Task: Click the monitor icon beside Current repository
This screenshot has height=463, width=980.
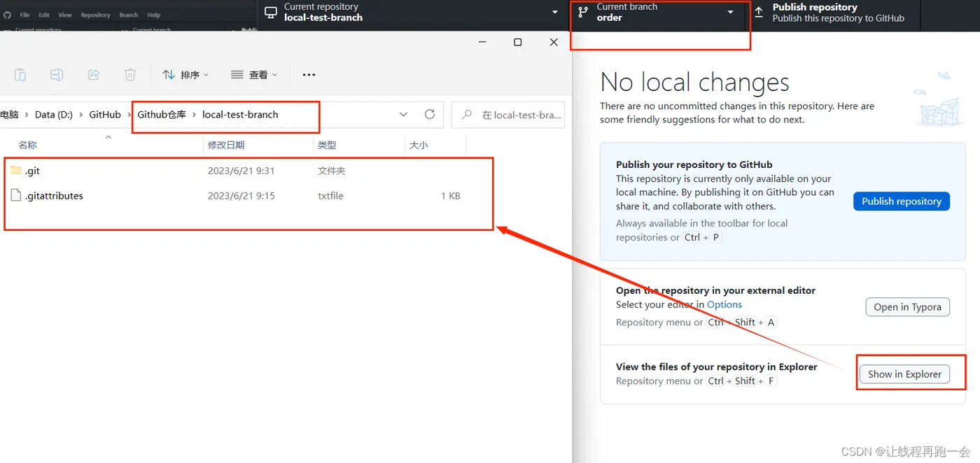Action: click(270, 13)
